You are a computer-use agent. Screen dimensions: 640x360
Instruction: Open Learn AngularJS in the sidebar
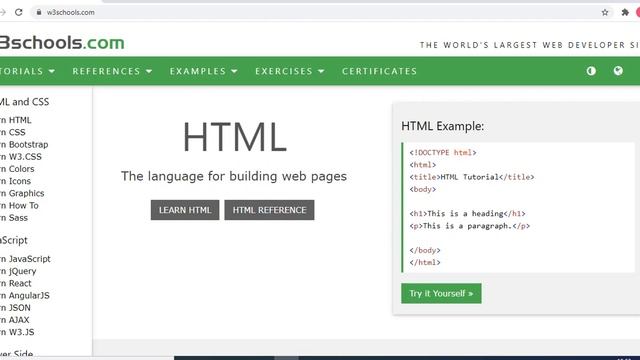(25, 296)
